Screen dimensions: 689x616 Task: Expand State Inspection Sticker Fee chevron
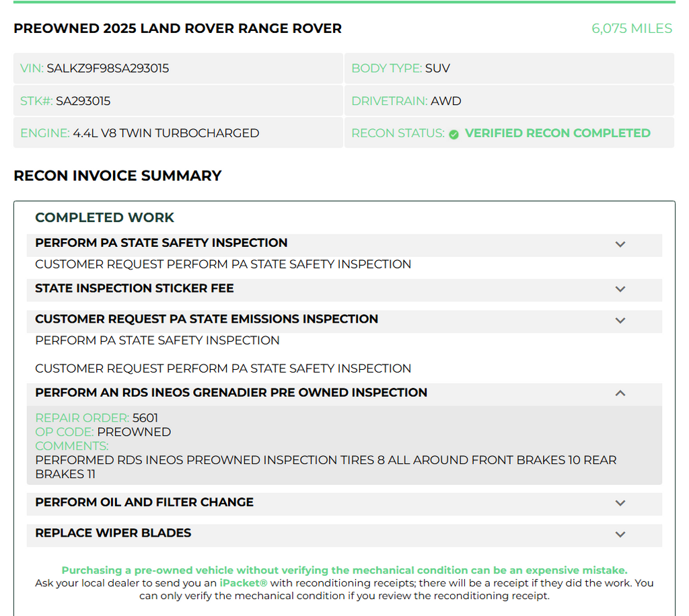[x=620, y=289]
